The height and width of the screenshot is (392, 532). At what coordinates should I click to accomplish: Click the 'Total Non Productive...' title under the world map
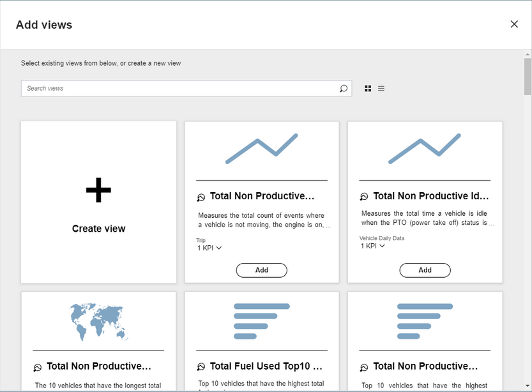click(99, 366)
